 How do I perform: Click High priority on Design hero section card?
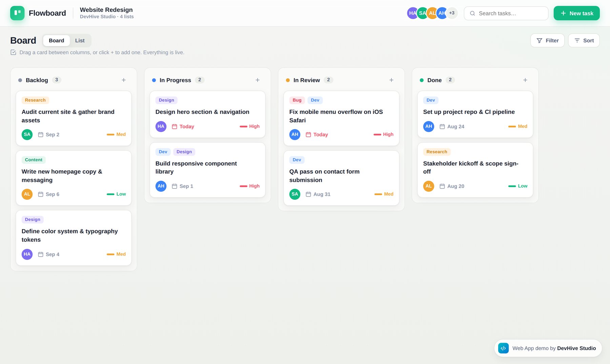point(250,126)
